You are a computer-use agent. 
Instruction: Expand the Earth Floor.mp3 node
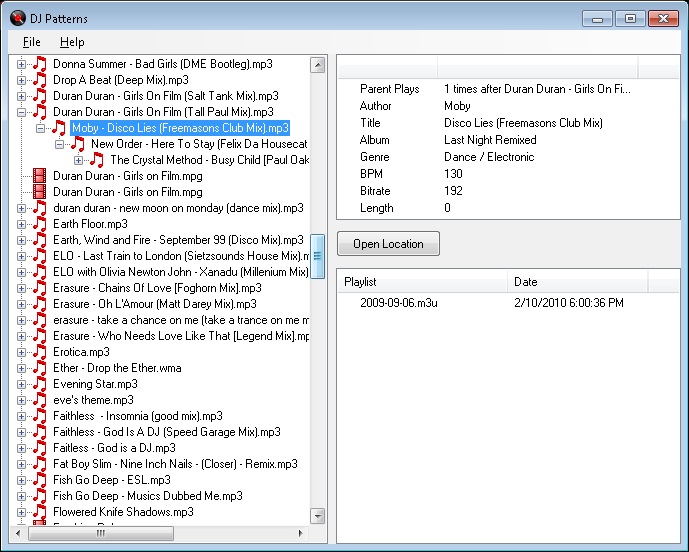(21, 224)
